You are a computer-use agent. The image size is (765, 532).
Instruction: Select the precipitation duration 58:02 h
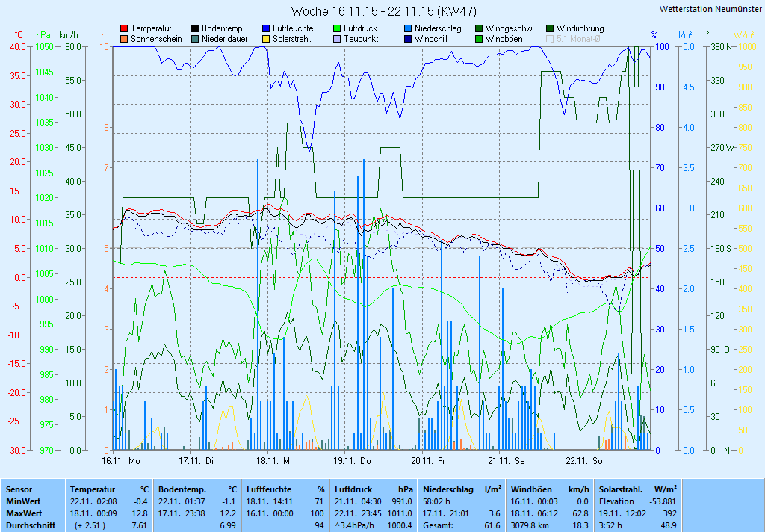point(436,502)
